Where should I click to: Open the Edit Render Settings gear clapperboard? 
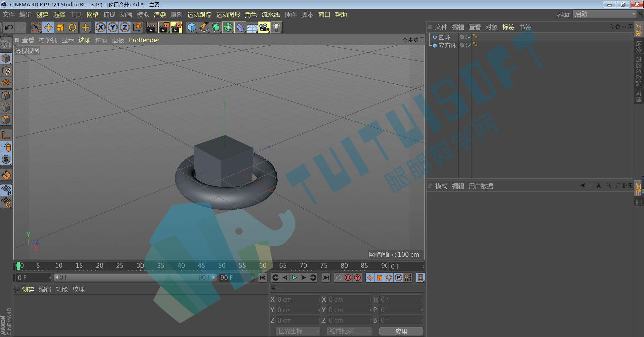pyautogui.click(x=176, y=27)
